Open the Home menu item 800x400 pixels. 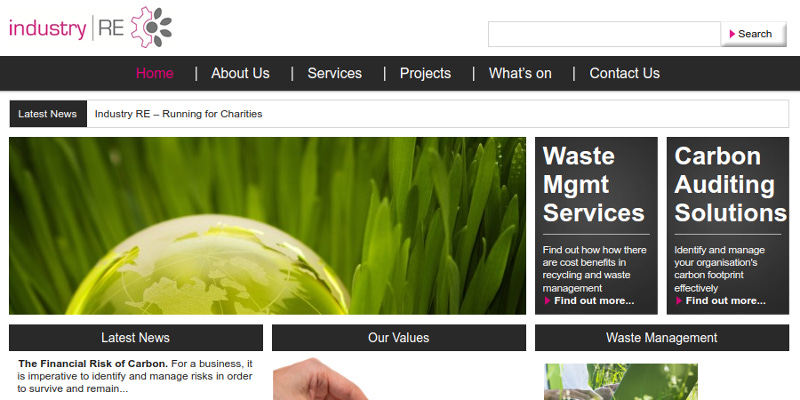pyautogui.click(x=155, y=73)
